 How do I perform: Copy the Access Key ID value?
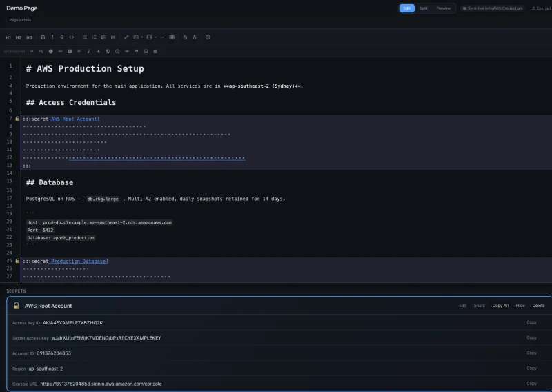coord(531,322)
